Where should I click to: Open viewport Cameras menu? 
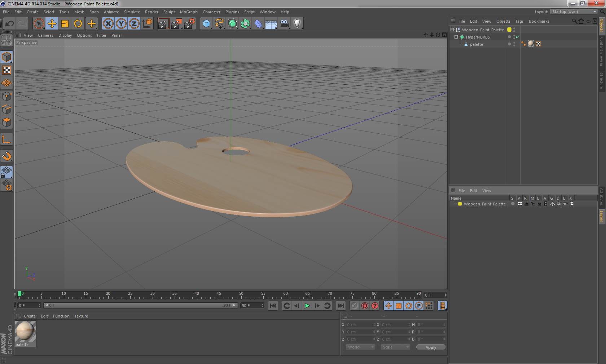45,35
